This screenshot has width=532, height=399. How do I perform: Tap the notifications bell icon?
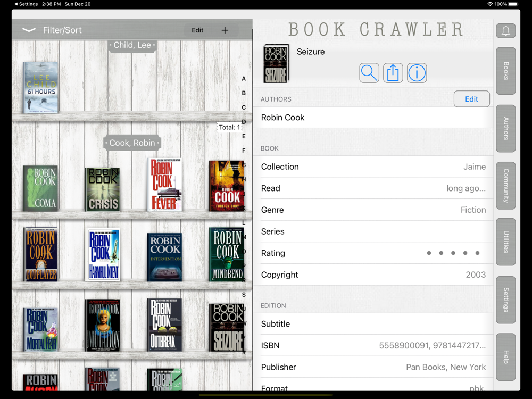click(505, 30)
